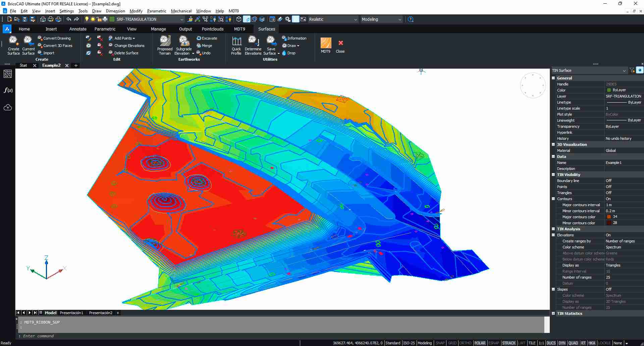644x346 pixels.
Task: Select the Create Surface tool
Action: pos(13,45)
